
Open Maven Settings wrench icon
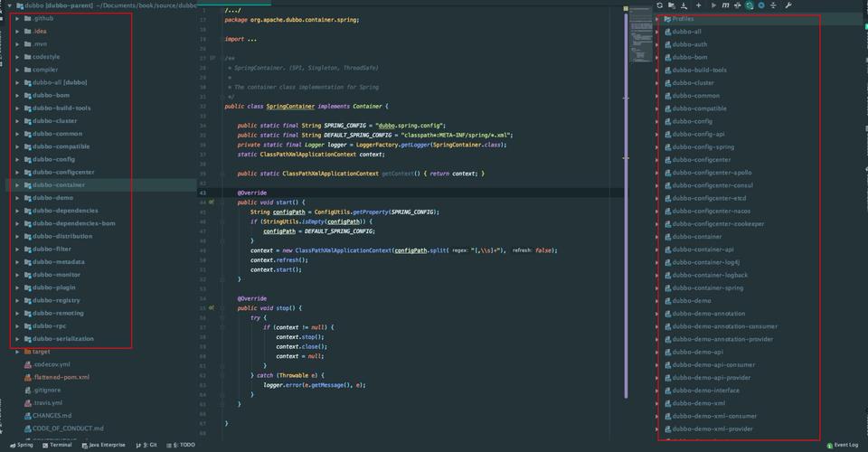pyautogui.click(x=788, y=5)
